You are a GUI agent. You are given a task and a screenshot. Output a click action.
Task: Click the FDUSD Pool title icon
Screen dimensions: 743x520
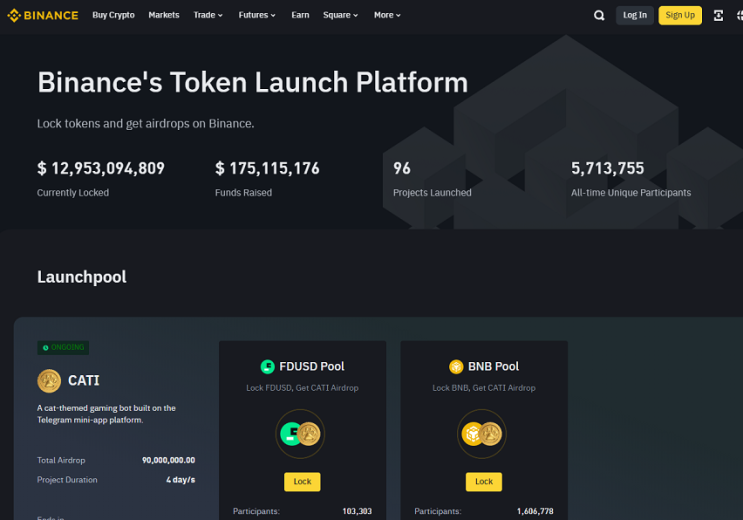tap(268, 366)
